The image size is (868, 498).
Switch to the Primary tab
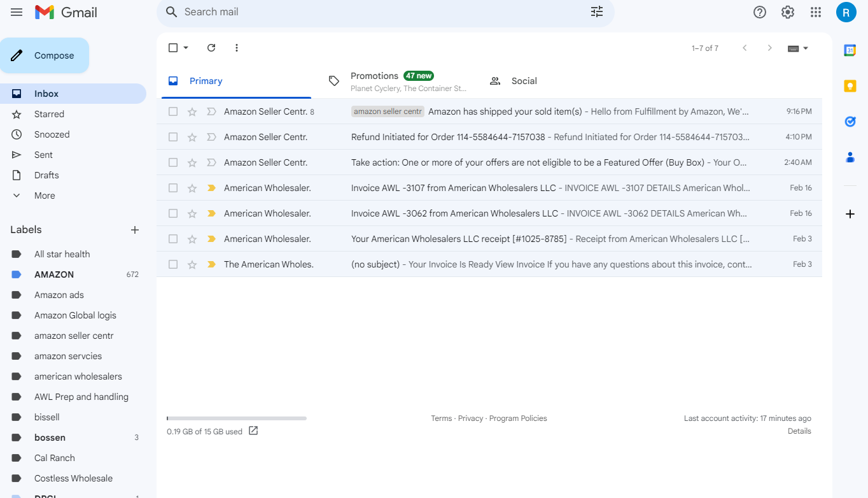[236, 81]
